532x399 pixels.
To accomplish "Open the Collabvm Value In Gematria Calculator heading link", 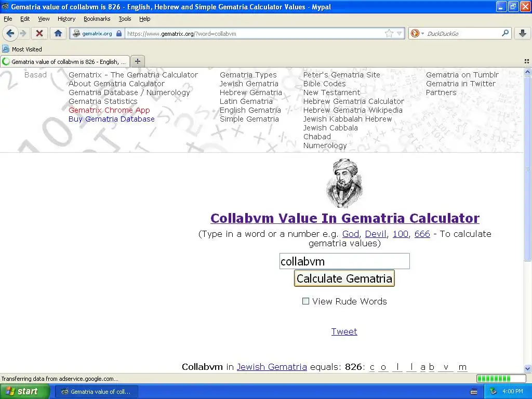I will [x=345, y=218].
